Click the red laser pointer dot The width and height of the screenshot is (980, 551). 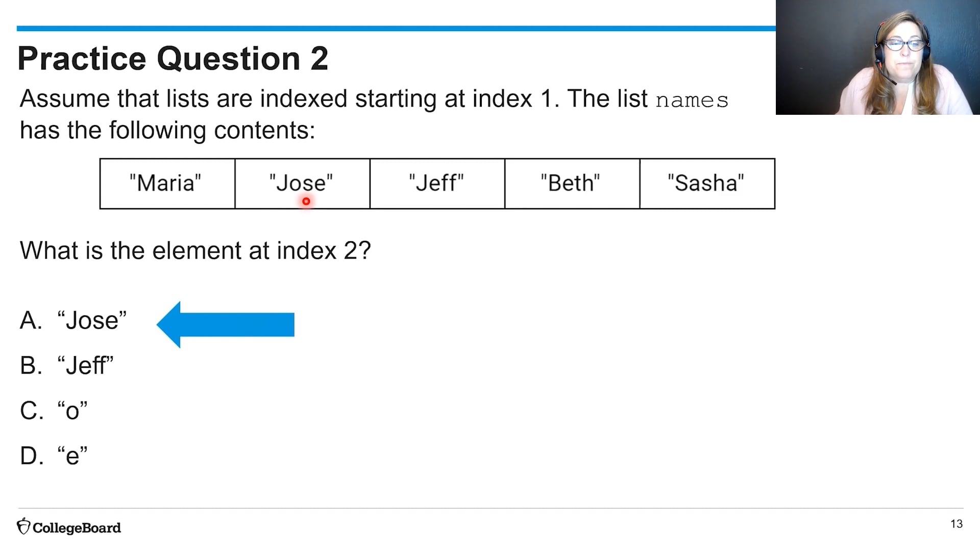click(306, 202)
